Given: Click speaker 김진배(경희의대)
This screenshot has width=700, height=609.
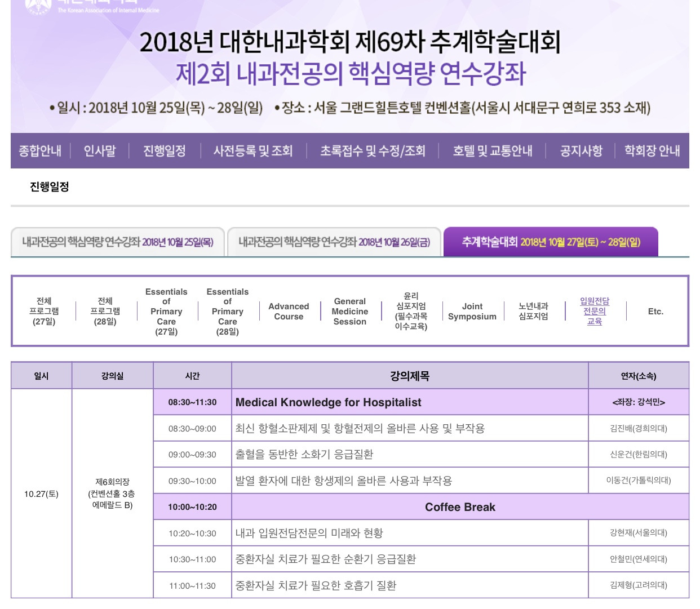Looking at the screenshot, I should [639, 429].
